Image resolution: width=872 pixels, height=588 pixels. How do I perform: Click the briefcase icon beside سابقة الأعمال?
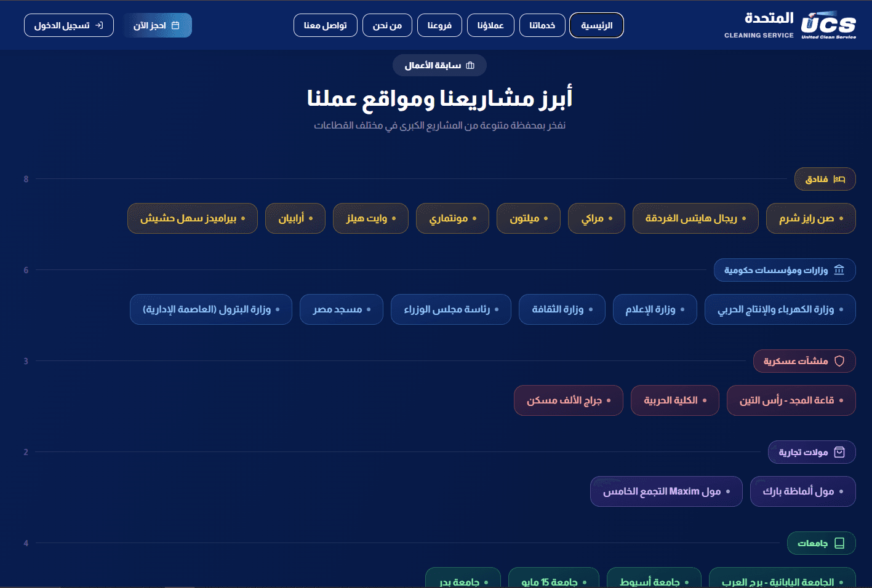[x=470, y=65]
